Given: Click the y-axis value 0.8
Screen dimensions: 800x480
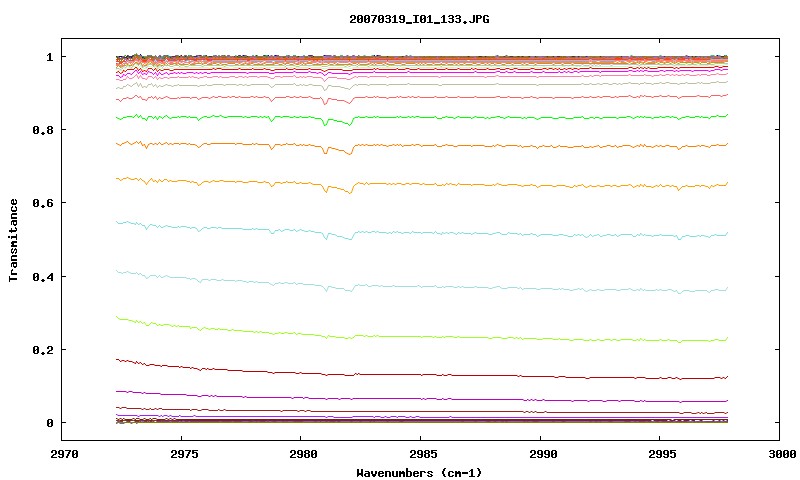Looking at the screenshot, I should tap(43, 130).
